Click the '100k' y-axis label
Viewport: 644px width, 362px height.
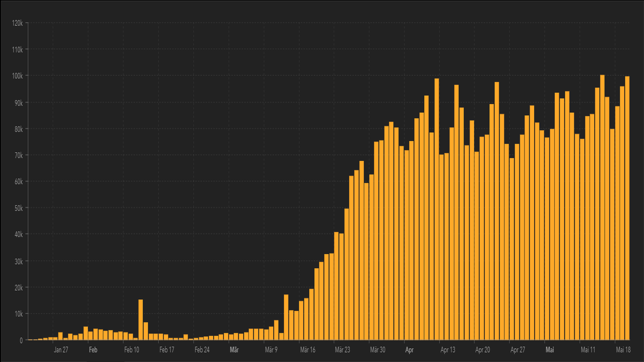[x=17, y=76]
